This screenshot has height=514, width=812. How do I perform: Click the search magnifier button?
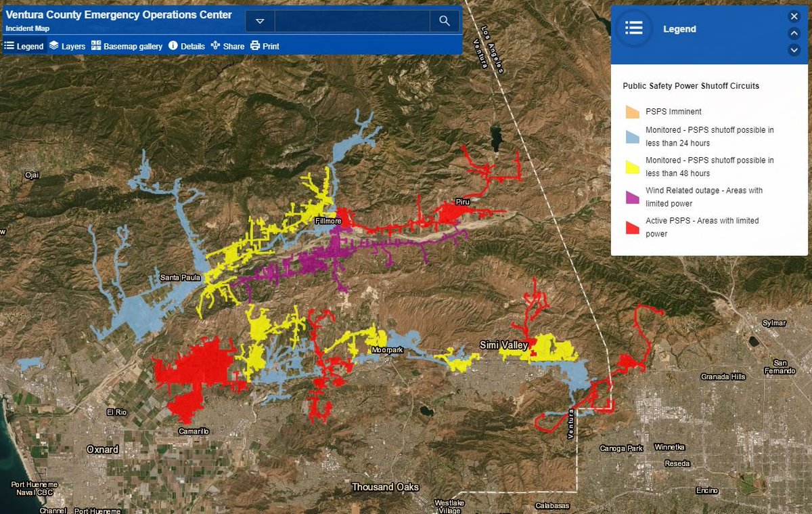445,20
